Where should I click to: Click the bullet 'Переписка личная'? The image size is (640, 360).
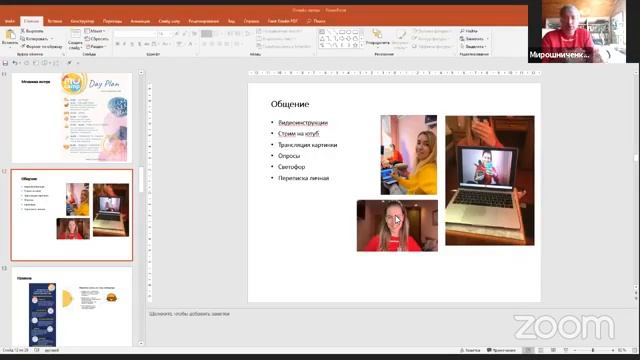click(303, 178)
